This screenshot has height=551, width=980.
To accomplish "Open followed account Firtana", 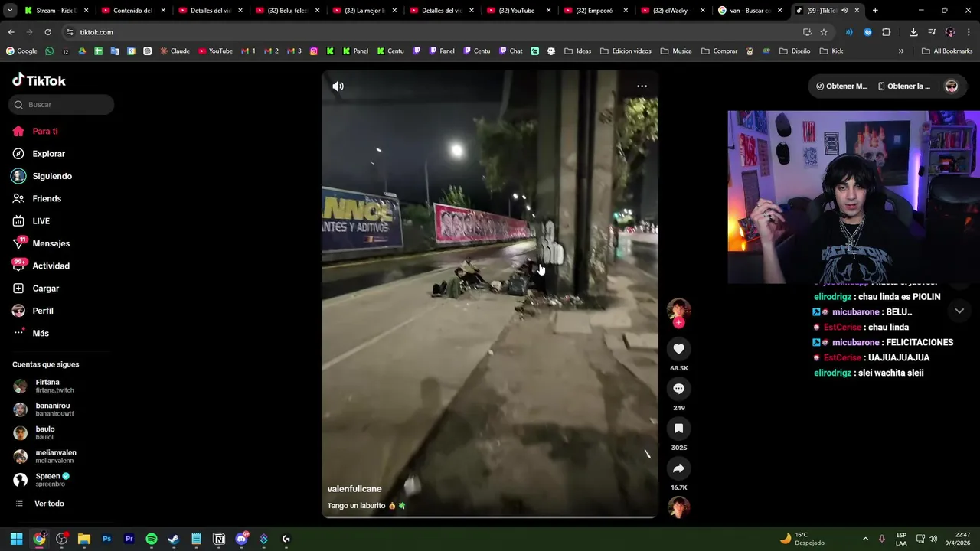I will (47, 386).
